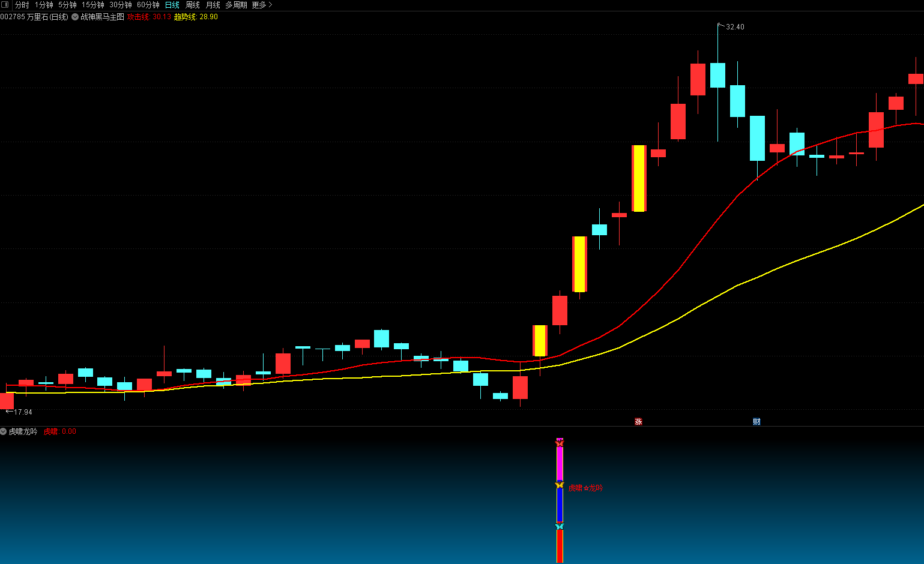This screenshot has width=924, height=564.
Task: Click the red 涨 event marker icon
Action: 638,422
